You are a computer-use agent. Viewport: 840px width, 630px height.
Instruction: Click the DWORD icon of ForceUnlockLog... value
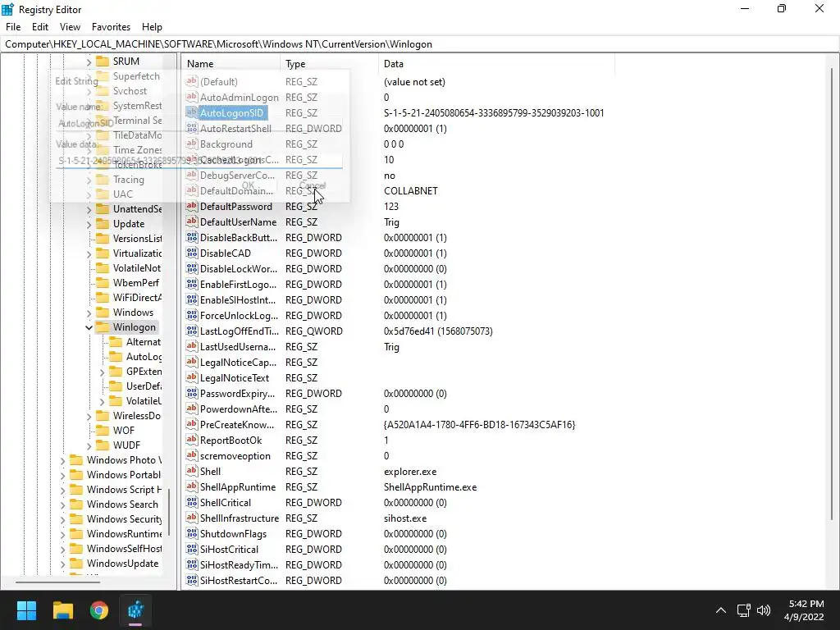(191, 315)
